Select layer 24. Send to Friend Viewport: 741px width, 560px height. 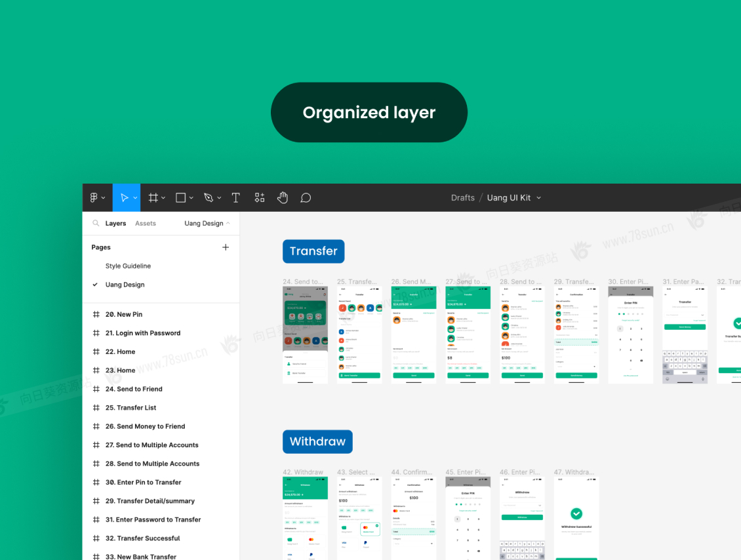[134, 389]
